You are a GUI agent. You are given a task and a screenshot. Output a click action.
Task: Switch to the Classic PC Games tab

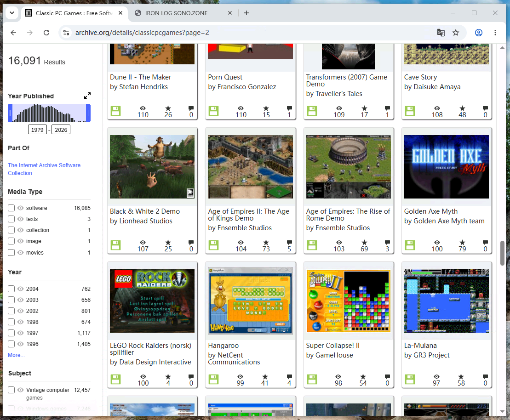(x=74, y=13)
